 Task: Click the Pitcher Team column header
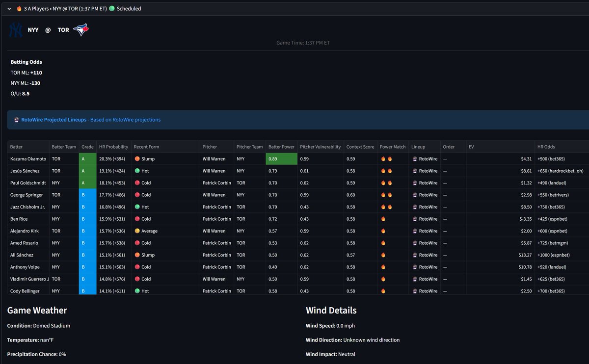point(250,147)
